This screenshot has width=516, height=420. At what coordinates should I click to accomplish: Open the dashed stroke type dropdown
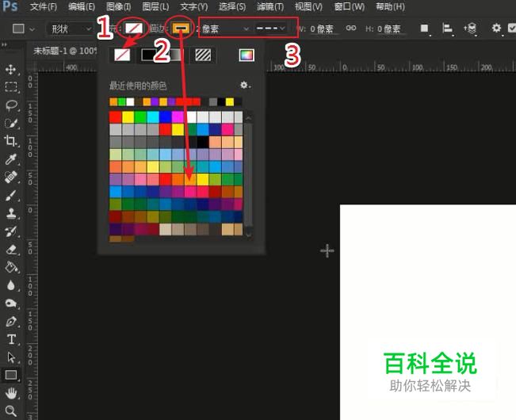point(270,29)
